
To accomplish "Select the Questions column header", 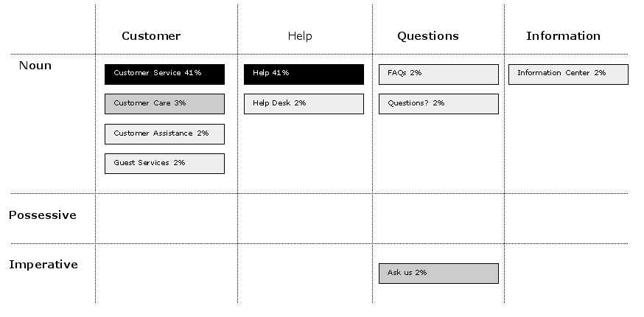I will (x=428, y=36).
